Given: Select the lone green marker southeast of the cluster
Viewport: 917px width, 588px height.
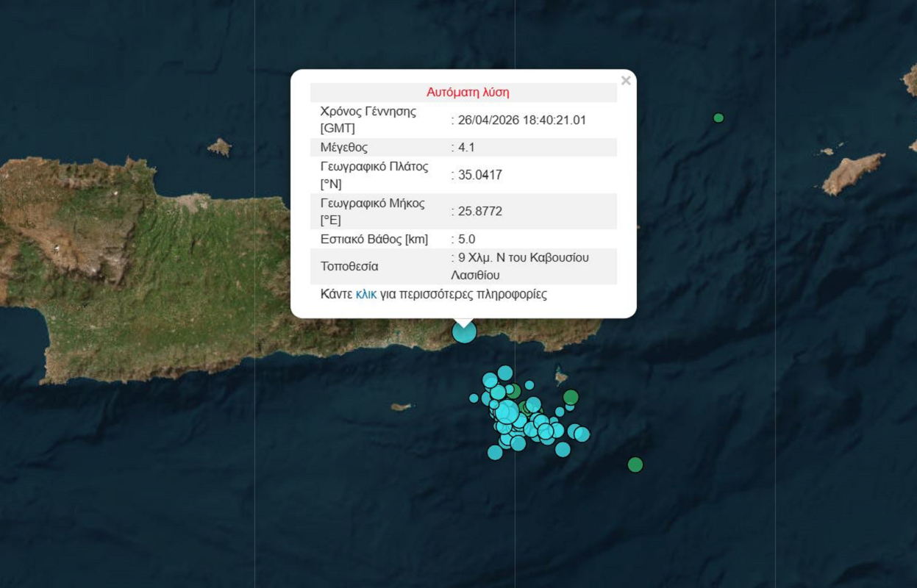Looking at the screenshot, I should click(x=635, y=465).
